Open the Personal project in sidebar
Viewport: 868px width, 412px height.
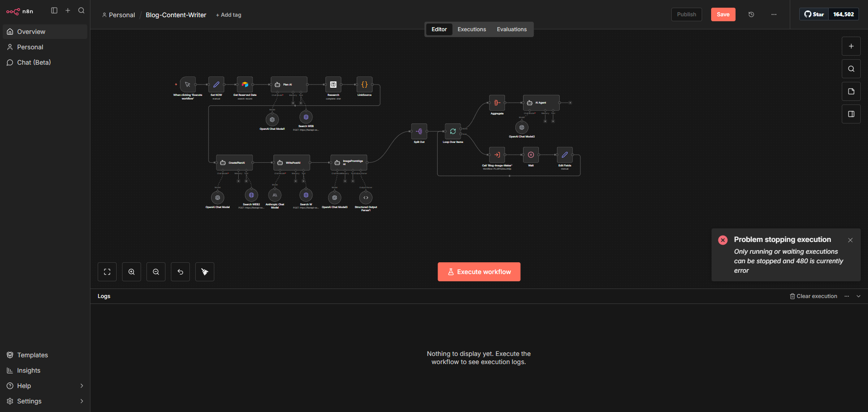click(x=45, y=47)
